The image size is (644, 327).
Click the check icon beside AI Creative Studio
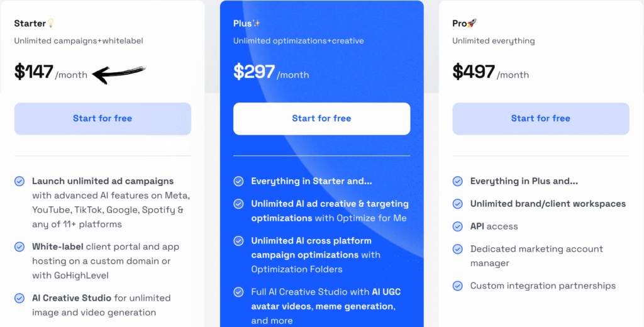coord(19,298)
